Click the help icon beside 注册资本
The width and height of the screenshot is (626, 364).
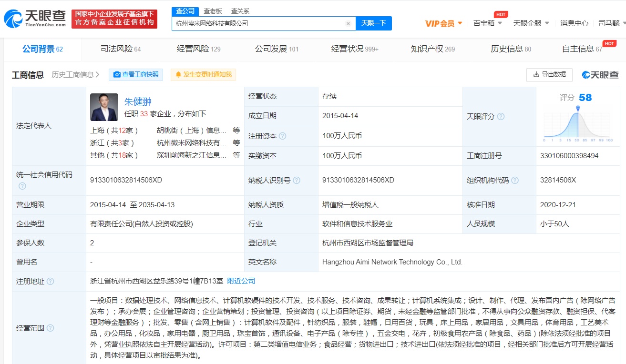283,136
